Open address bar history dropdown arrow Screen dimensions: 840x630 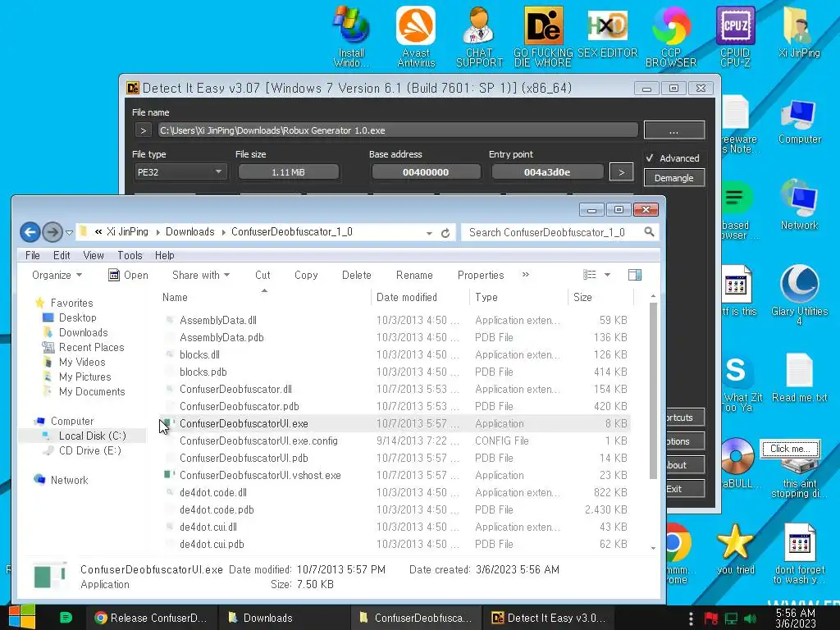pos(429,233)
